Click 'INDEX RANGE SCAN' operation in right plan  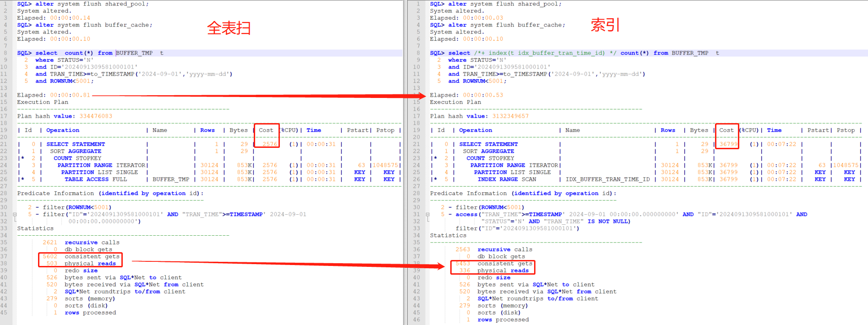coord(507,179)
